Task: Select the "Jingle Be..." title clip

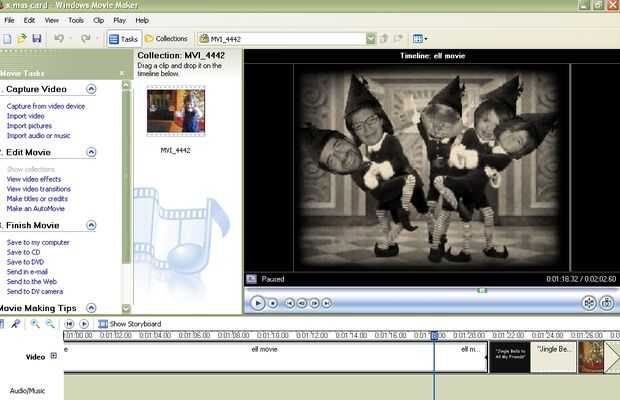Action: tap(553, 357)
